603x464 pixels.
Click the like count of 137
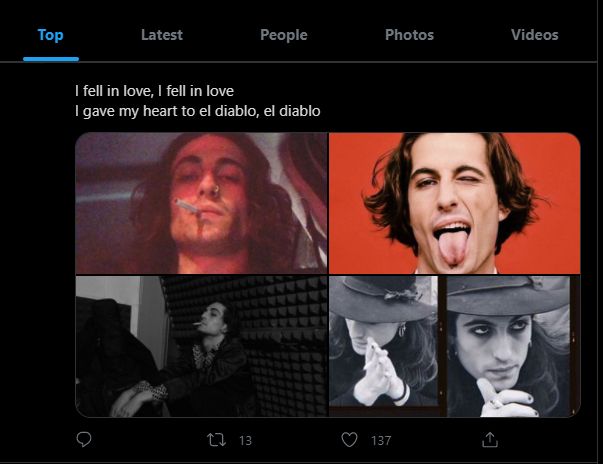pyautogui.click(x=380, y=440)
